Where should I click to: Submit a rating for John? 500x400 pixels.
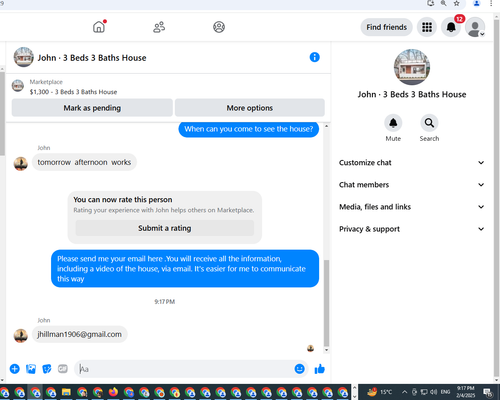pos(165,228)
